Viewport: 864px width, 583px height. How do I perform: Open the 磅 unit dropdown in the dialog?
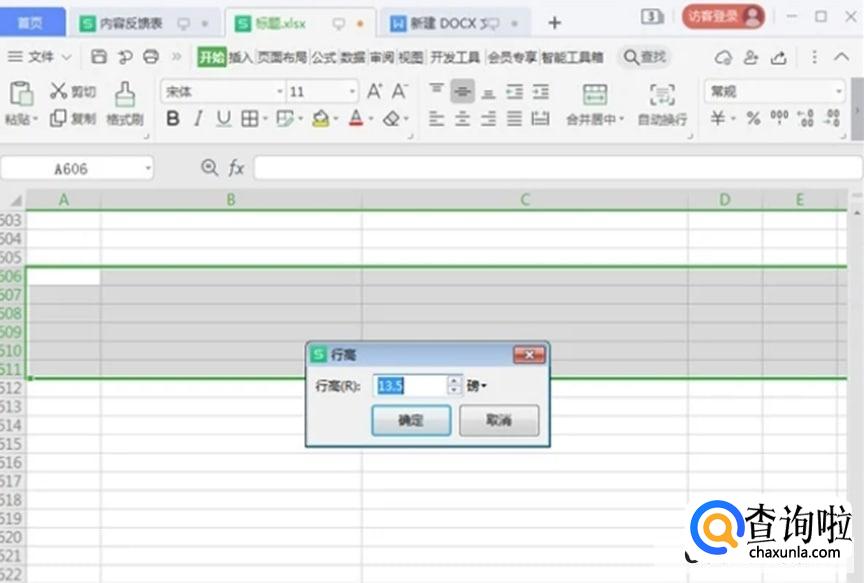(x=478, y=387)
